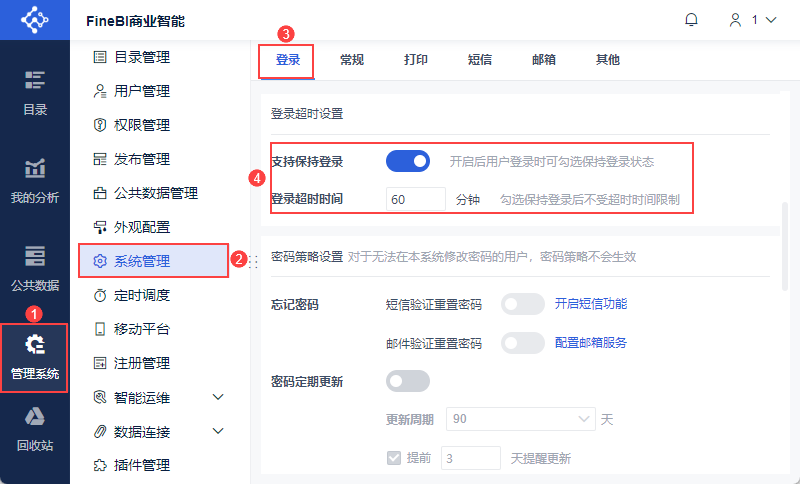Click the 配置邮箱服务 link

pyautogui.click(x=591, y=343)
